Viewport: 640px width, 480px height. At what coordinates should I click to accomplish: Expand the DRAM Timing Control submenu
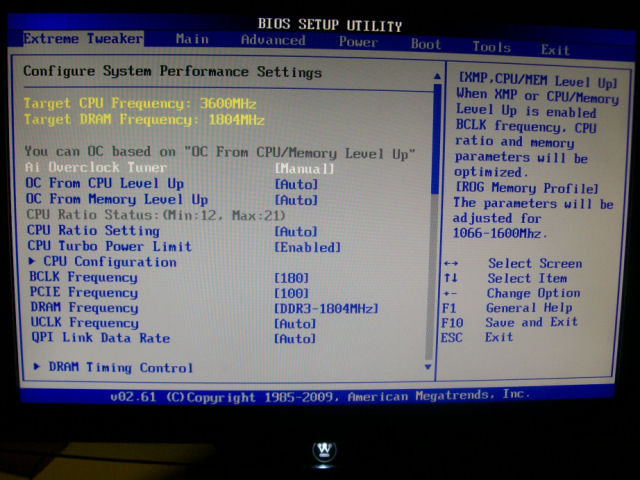[120, 367]
